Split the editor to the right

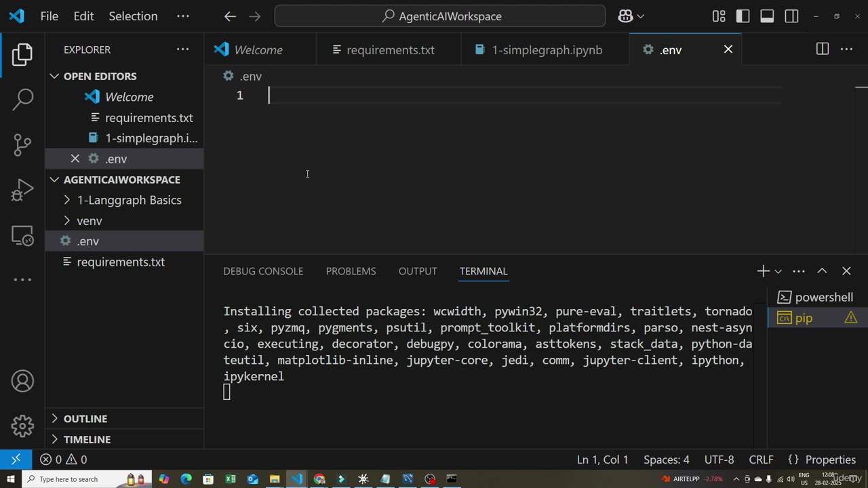pyautogui.click(x=822, y=49)
